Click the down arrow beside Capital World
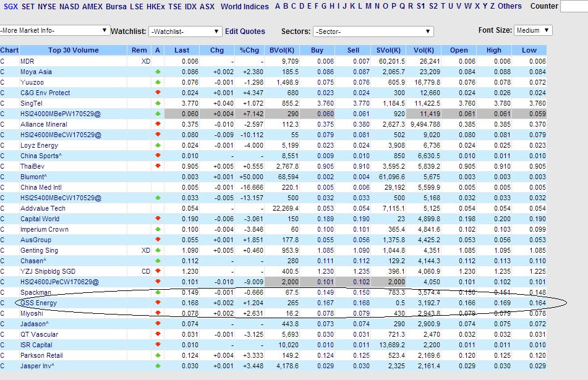This screenshot has height=380, width=588. 158,218
